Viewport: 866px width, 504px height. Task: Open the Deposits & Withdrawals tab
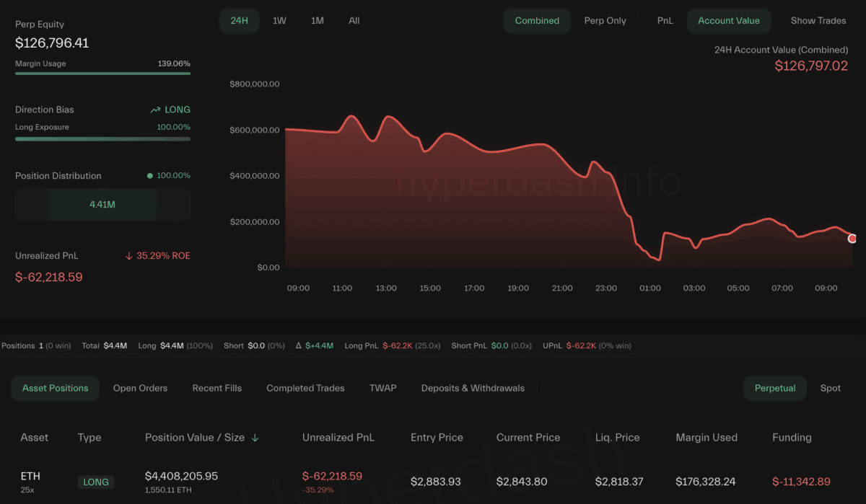(473, 388)
